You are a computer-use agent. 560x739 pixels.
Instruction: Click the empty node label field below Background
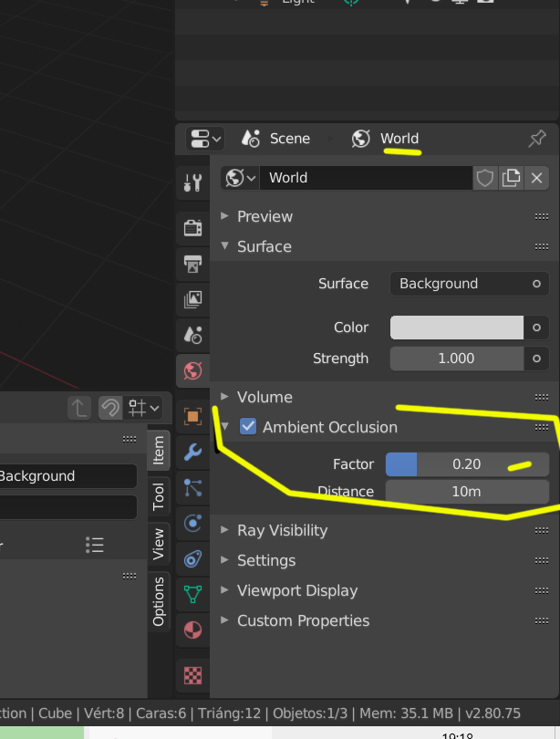tap(68, 507)
